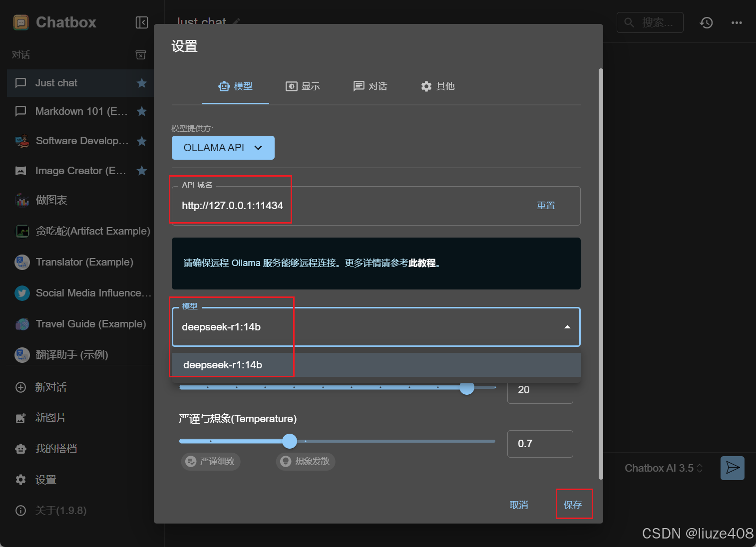Unstar the Just chat conversation
The height and width of the screenshot is (547, 756).
coord(142,83)
